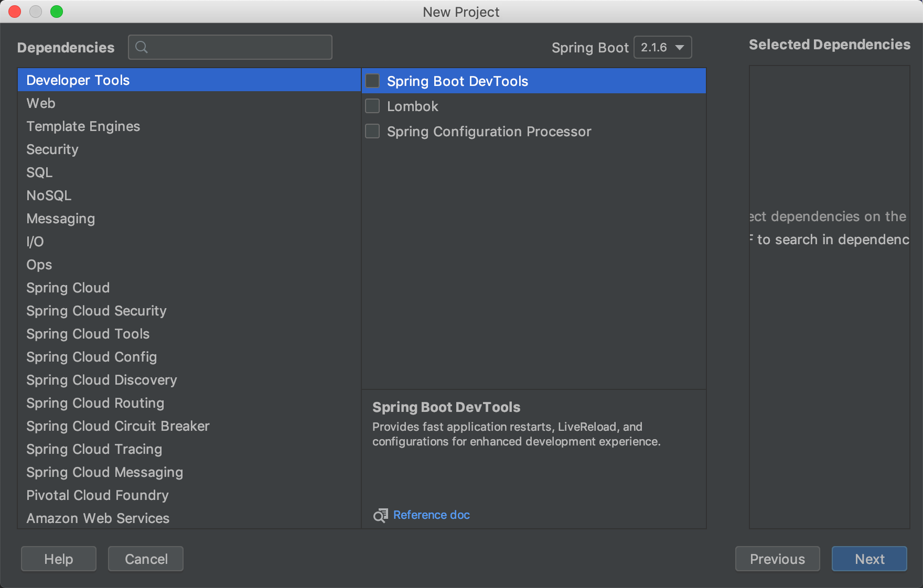The height and width of the screenshot is (588, 923).
Task: Check the Lombok dependency
Action: 372,106
